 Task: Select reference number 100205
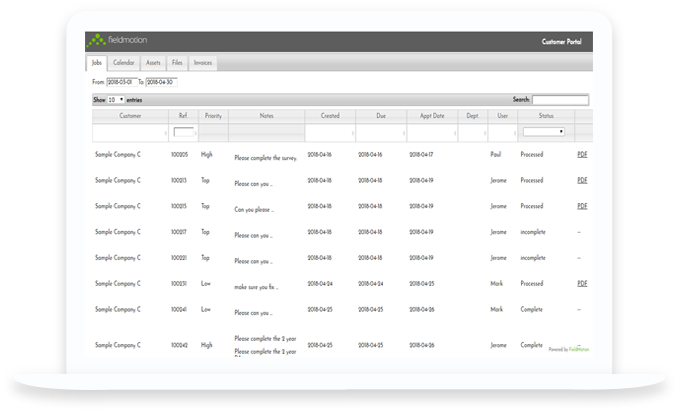click(179, 154)
